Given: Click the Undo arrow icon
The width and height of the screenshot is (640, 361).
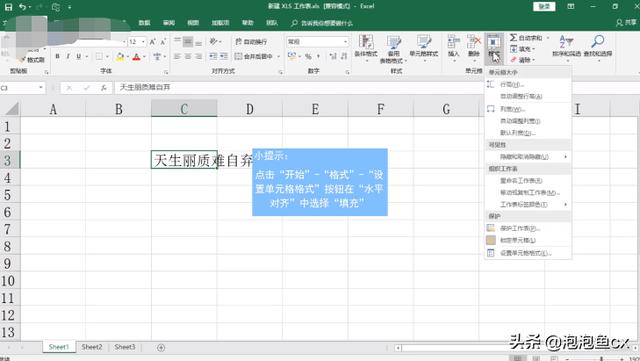Looking at the screenshot, I should (22, 7).
